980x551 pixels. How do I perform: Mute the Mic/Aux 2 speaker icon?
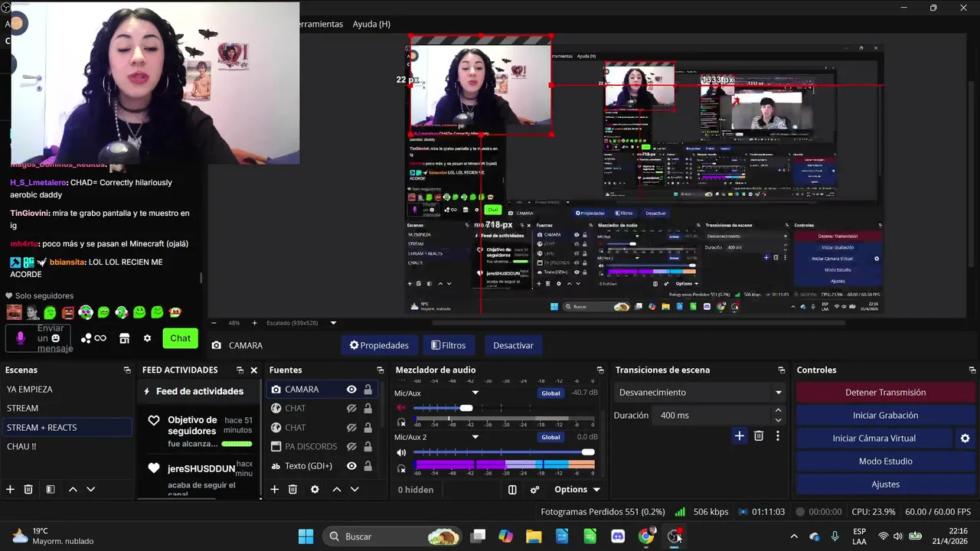401,452
